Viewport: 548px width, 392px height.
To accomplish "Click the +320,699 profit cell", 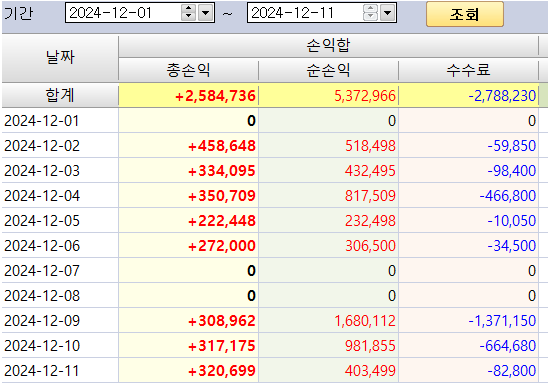I will [189, 370].
